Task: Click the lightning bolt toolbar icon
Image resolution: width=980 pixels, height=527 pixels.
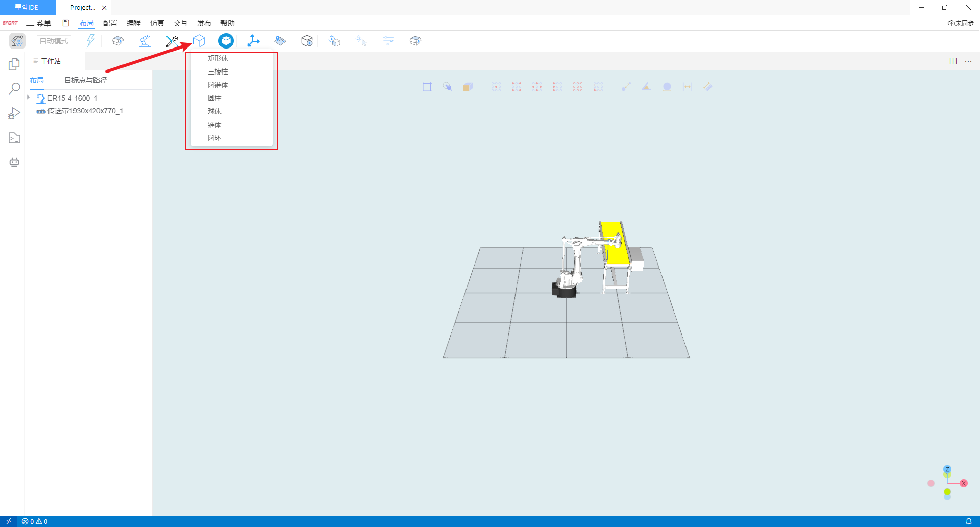Action: pyautogui.click(x=91, y=41)
